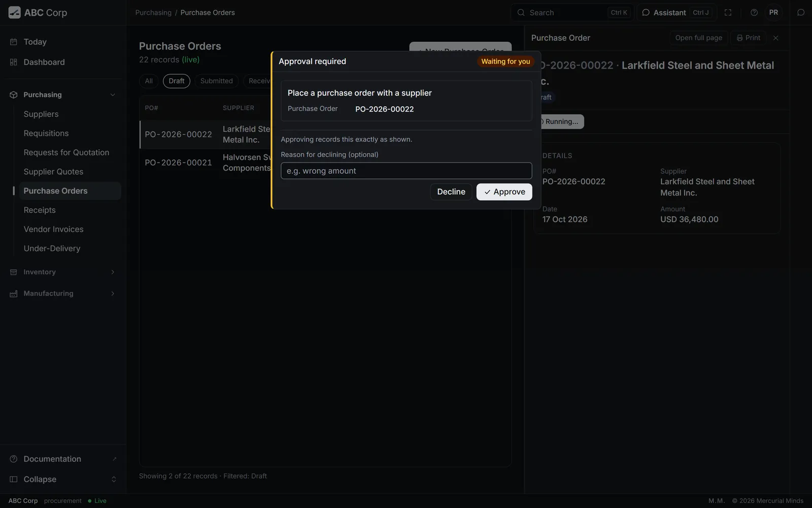Screen dimensions: 812x508
Task: Toggle fullscreen mode icon
Action: pyautogui.click(x=728, y=13)
